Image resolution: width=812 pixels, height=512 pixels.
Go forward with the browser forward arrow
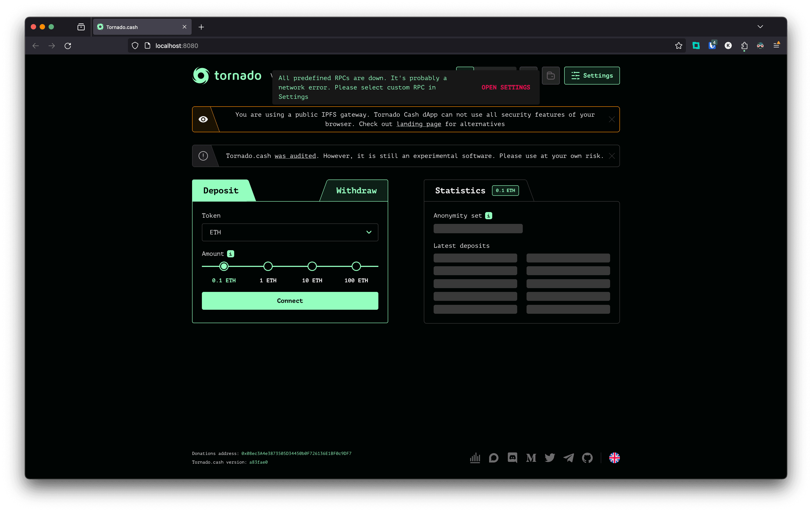point(52,45)
